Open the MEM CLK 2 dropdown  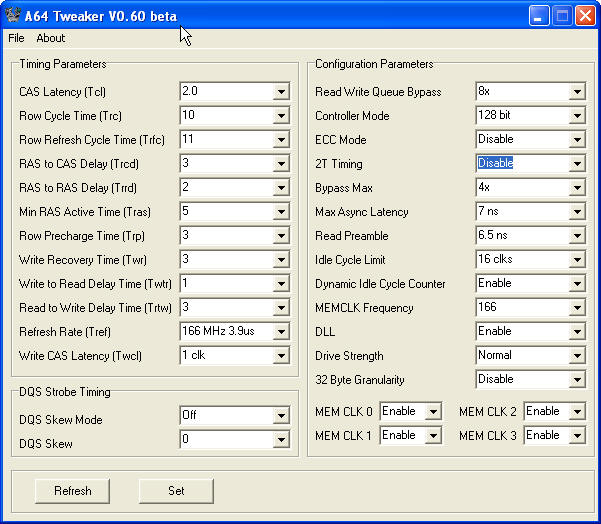577,412
